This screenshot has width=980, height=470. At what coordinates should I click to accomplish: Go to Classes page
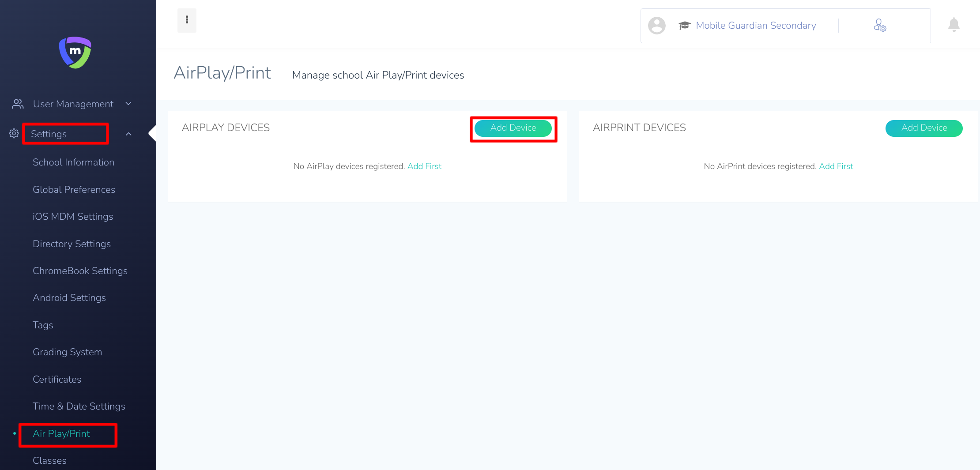[x=49, y=460]
